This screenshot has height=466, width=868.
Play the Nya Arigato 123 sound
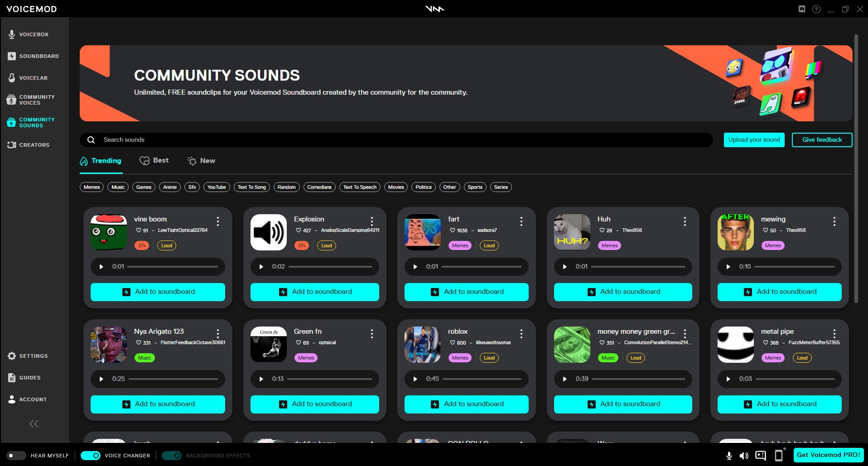coord(101,379)
